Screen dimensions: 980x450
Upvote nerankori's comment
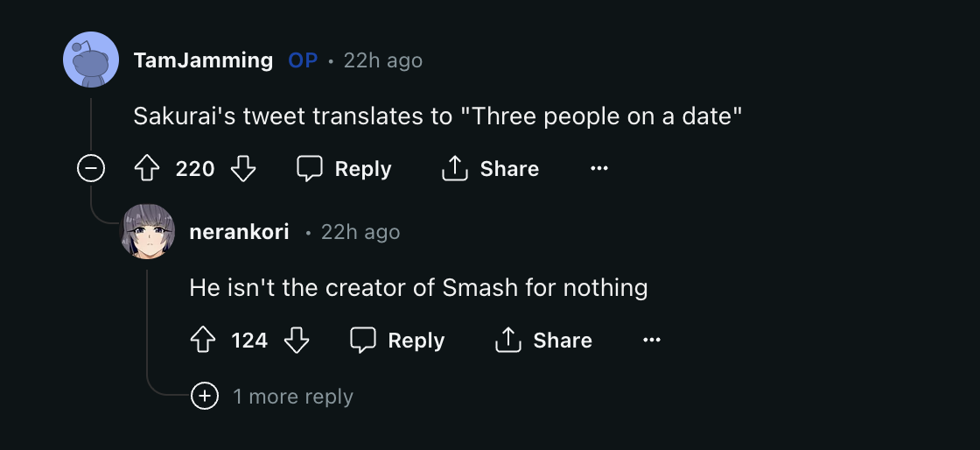point(202,341)
